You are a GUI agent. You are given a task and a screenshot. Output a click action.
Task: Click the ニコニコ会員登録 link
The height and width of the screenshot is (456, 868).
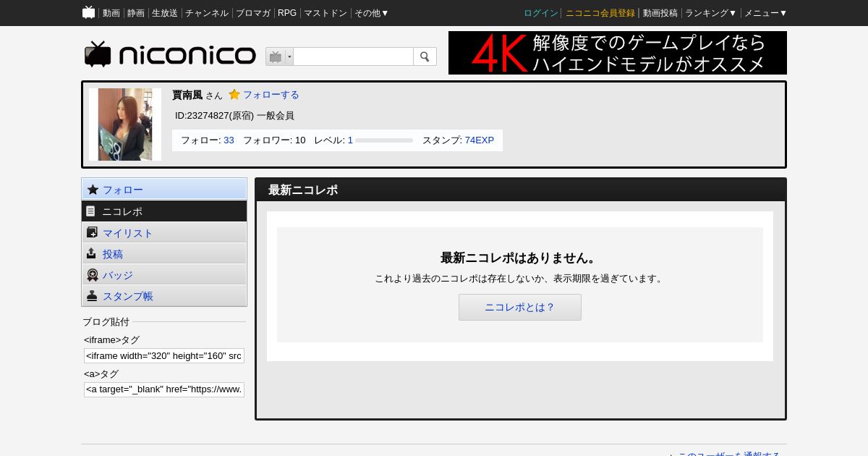click(x=600, y=13)
